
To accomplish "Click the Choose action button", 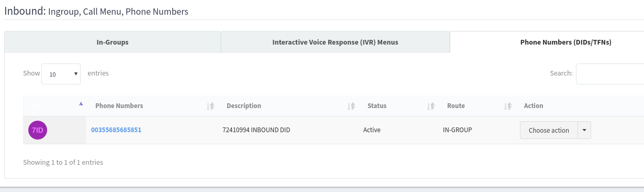I will [x=549, y=130].
